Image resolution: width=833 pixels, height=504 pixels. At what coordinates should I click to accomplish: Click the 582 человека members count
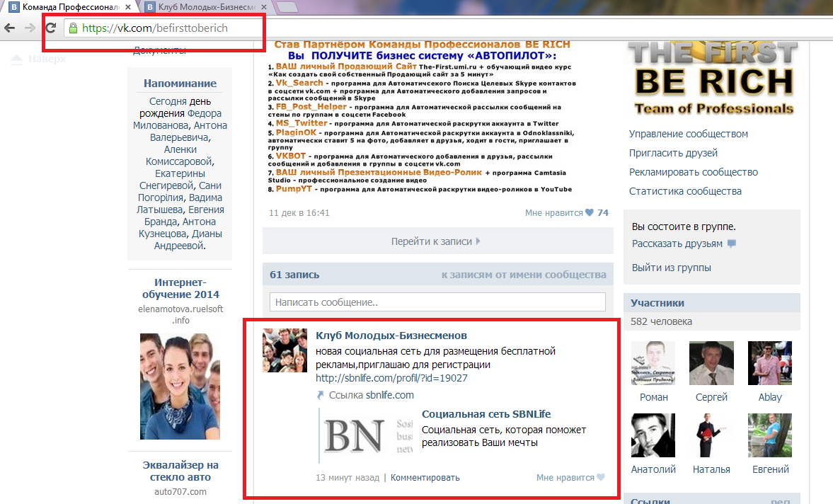click(x=661, y=321)
